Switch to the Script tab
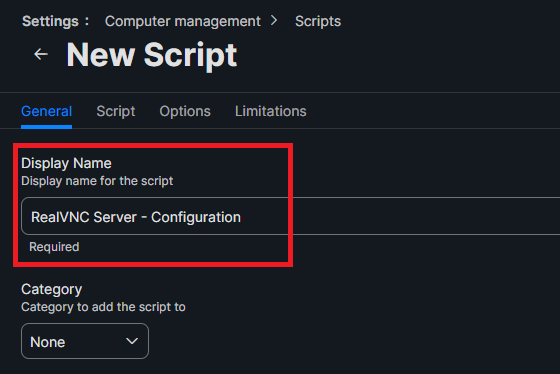This screenshot has height=374, width=560. coord(116,111)
